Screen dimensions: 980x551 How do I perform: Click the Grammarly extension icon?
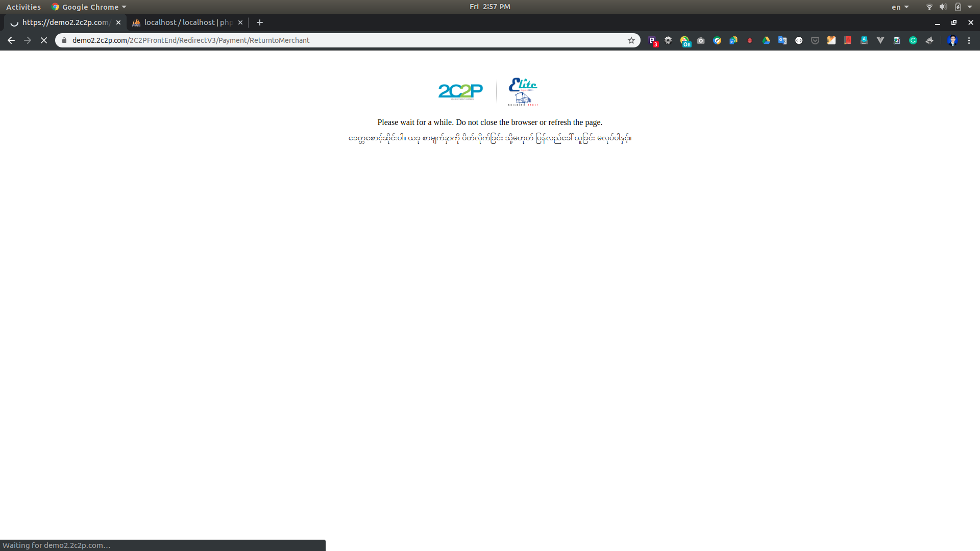(x=913, y=40)
